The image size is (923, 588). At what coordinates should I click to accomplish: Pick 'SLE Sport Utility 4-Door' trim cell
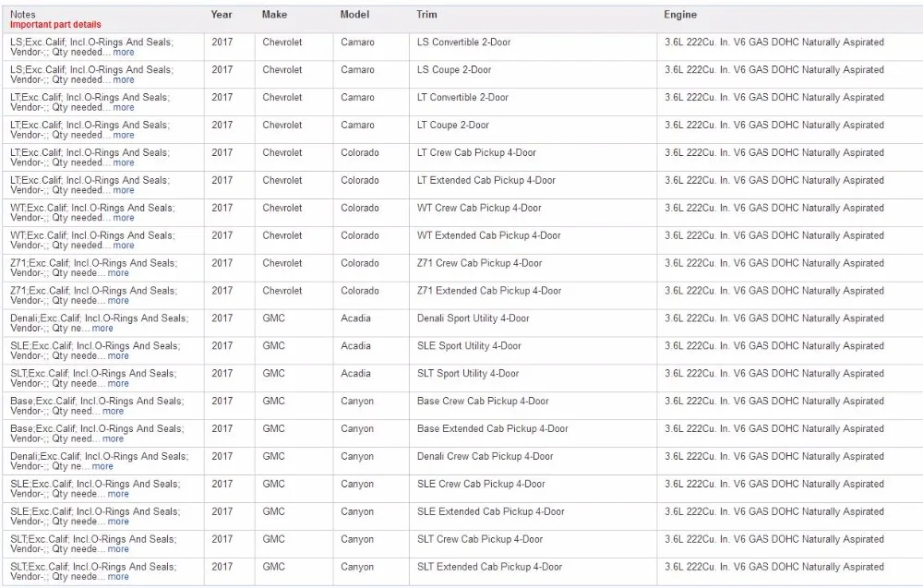click(469, 346)
